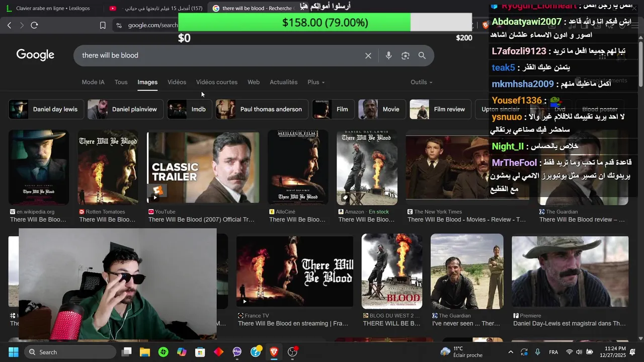Open France TV streaming thumbnail
This screenshot has width=644, height=362.
click(295, 271)
